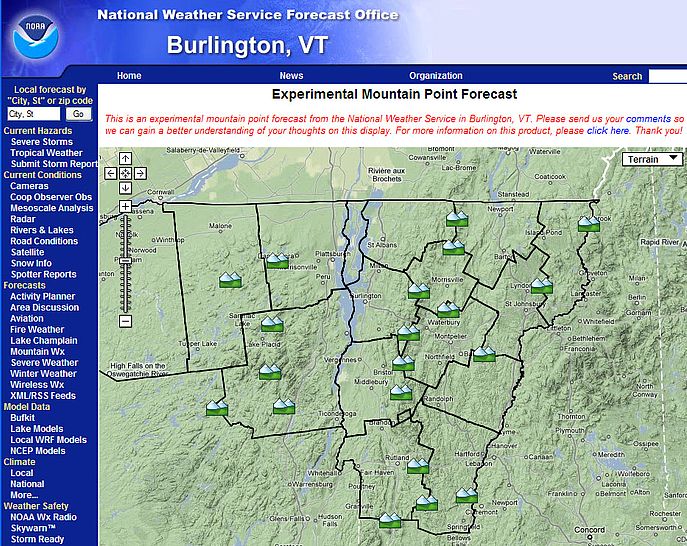Open Mesoscale Analysis link
This screenshot has height=546, width=687.
52,208
